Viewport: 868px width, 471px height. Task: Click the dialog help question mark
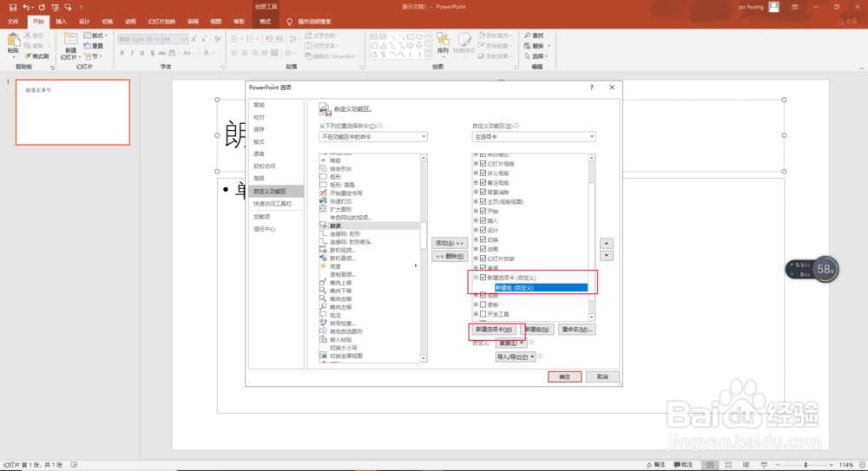point(592,88)
